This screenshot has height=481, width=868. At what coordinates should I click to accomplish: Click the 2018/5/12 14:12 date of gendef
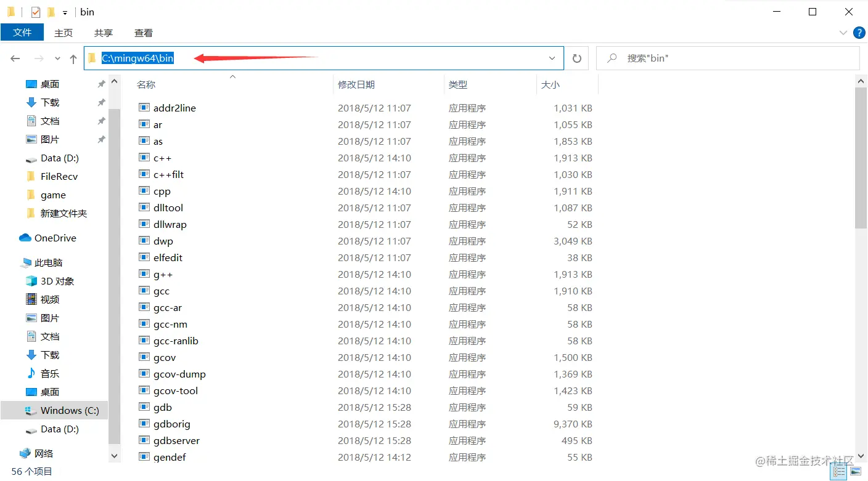374,457
